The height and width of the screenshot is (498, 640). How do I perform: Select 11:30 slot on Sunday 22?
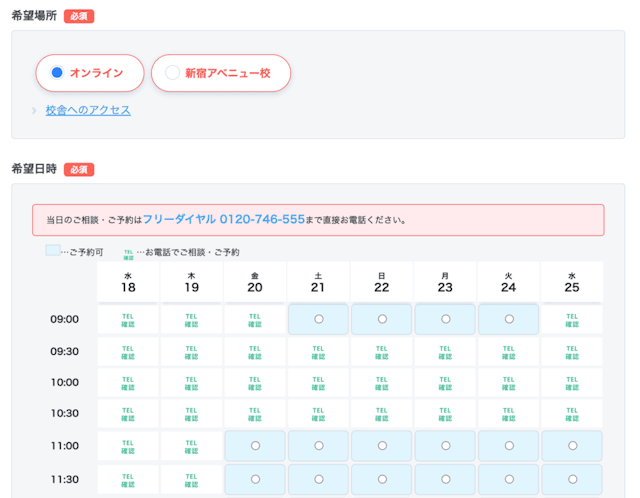(x=382, y=479)
